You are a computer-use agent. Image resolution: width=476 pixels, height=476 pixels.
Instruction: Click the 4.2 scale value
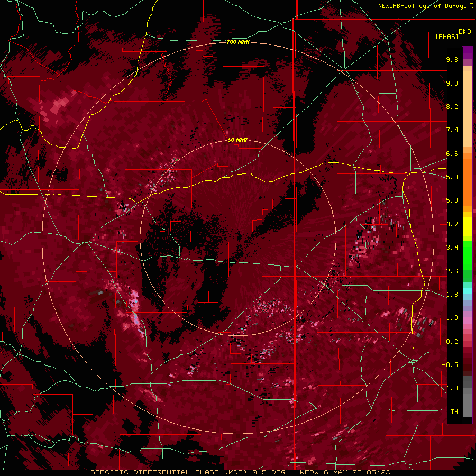[452, 224]
